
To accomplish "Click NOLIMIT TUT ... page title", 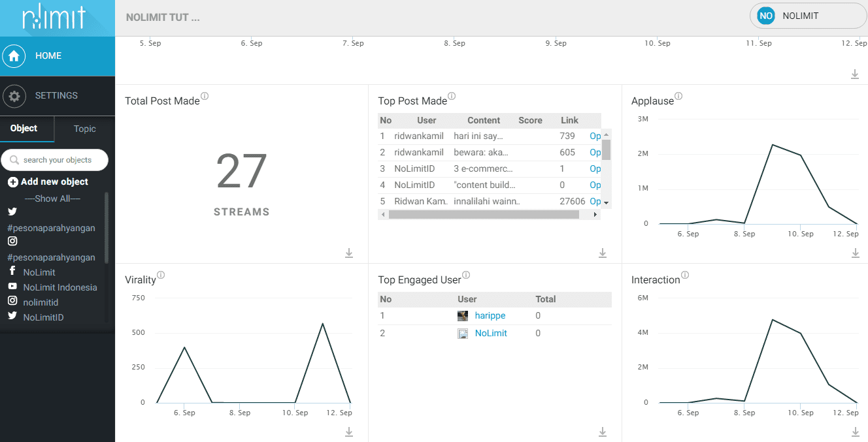I will coord(163,18).
